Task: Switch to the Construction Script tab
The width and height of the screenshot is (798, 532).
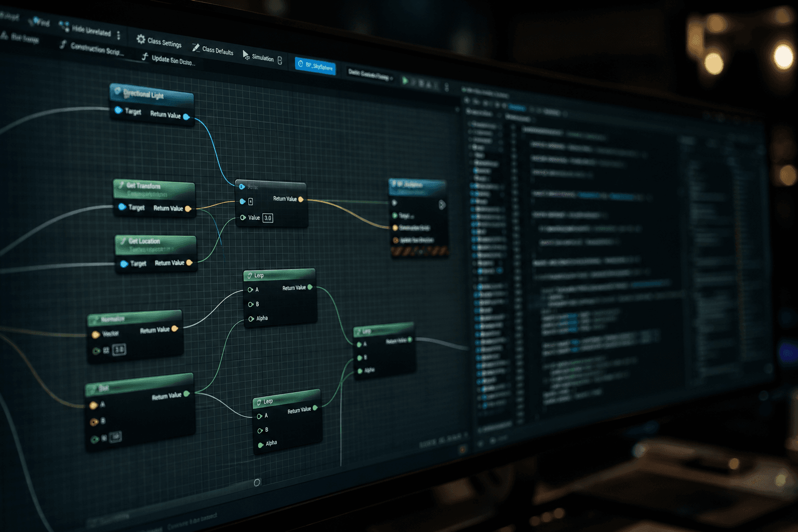Action: [91, 48]
